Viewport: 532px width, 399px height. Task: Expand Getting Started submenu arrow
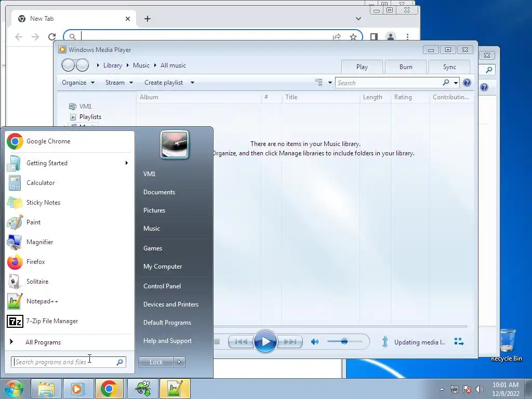click(x=127, y=163)
